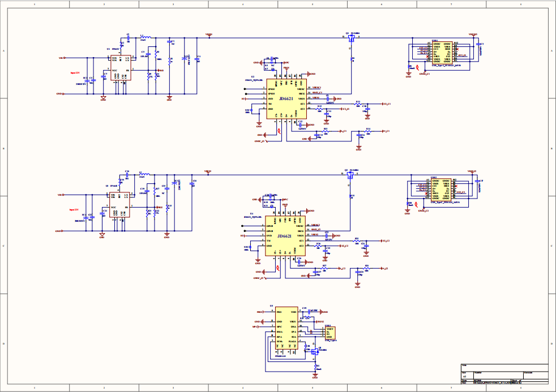
Task: Click the C2 bootstrap capacitor
Action: coord(128,38)
